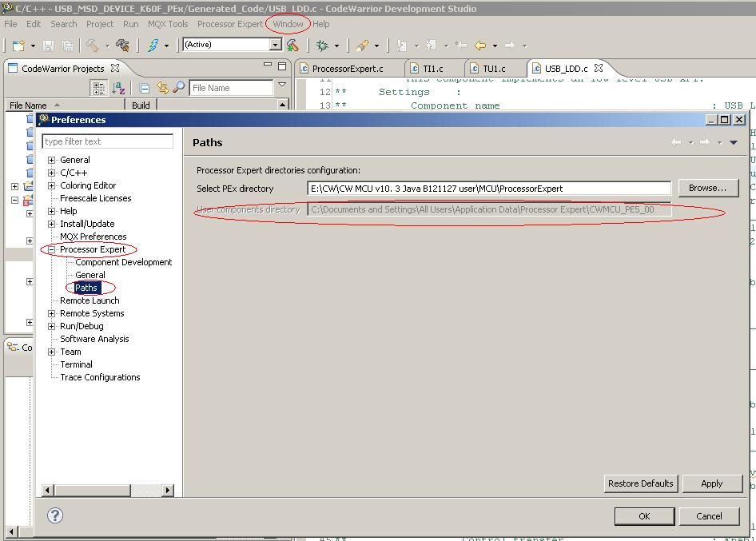756x541 pixels.
Task: Select the New C/C++ Project wizard icon
Action: pyautogui.click(x=20, y=46)
